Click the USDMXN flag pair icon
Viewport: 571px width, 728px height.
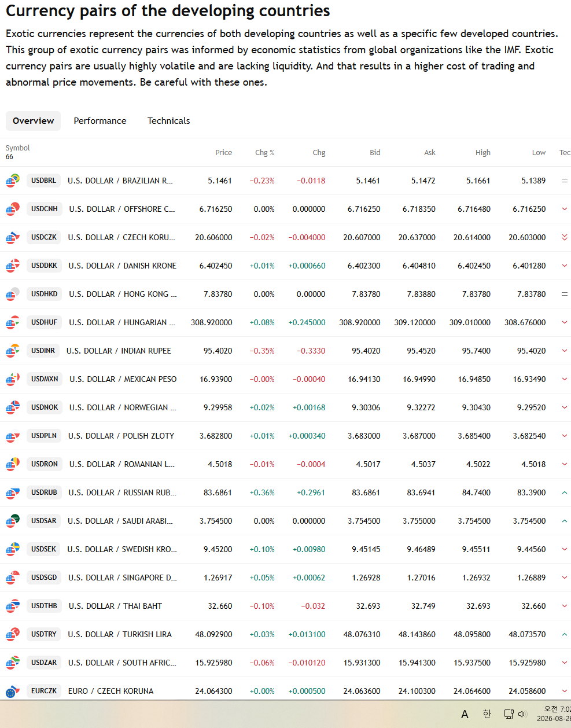pos(13,379)
